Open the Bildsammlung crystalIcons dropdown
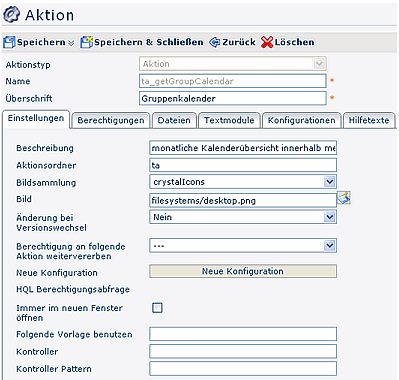 [x=243, y=182]
